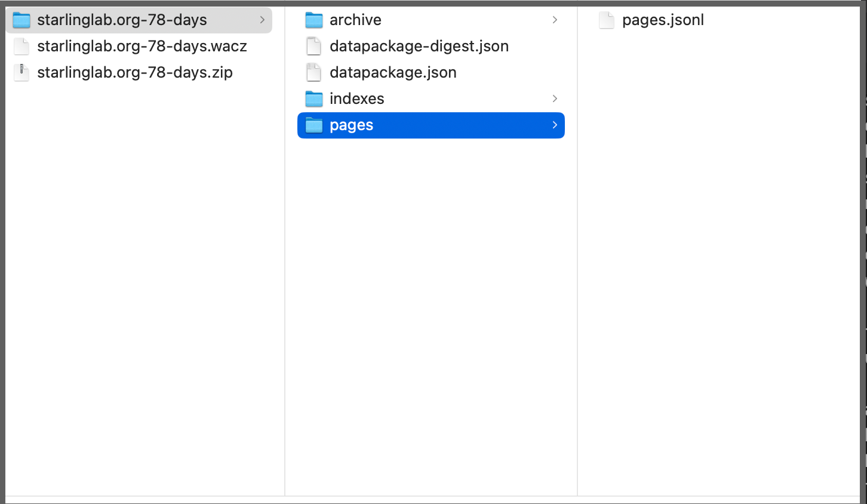Click the document icon beside pages.jsonl

pos(606,20)
